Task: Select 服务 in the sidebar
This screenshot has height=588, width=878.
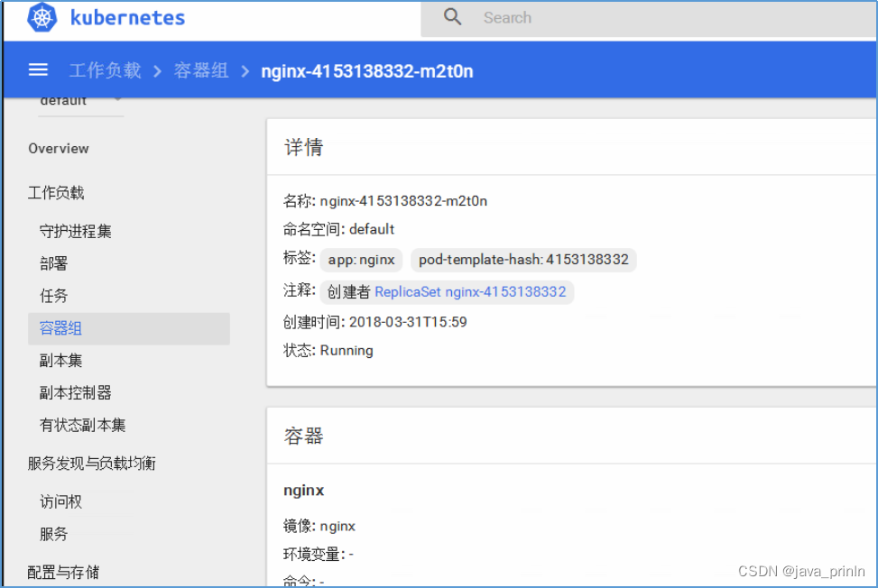Action: point(54,534)
